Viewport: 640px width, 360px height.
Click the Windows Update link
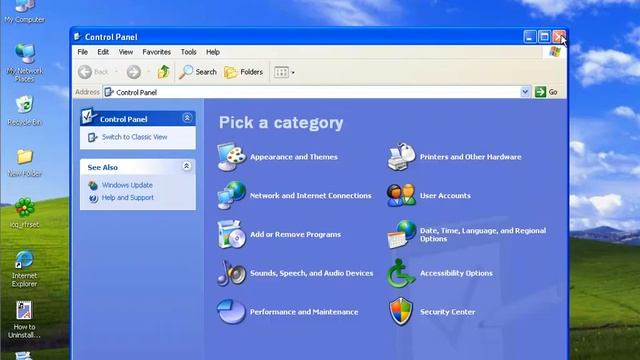point(127,185)
